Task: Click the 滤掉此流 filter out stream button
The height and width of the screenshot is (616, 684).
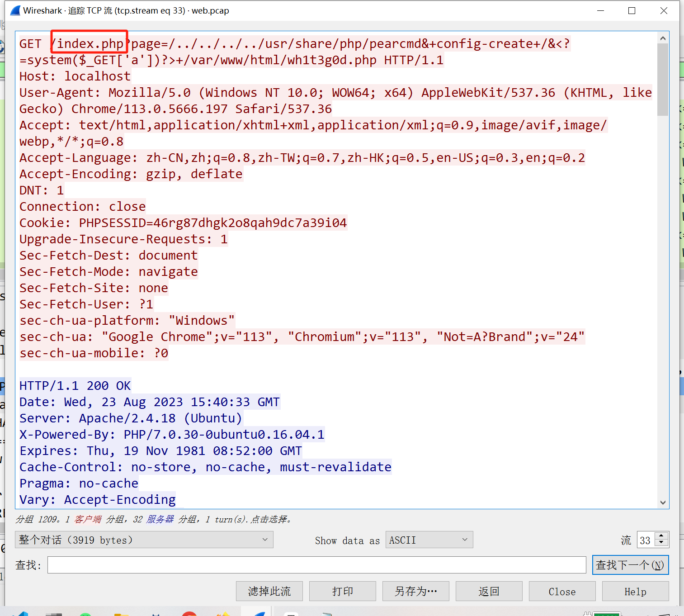Action: point(269,591)
